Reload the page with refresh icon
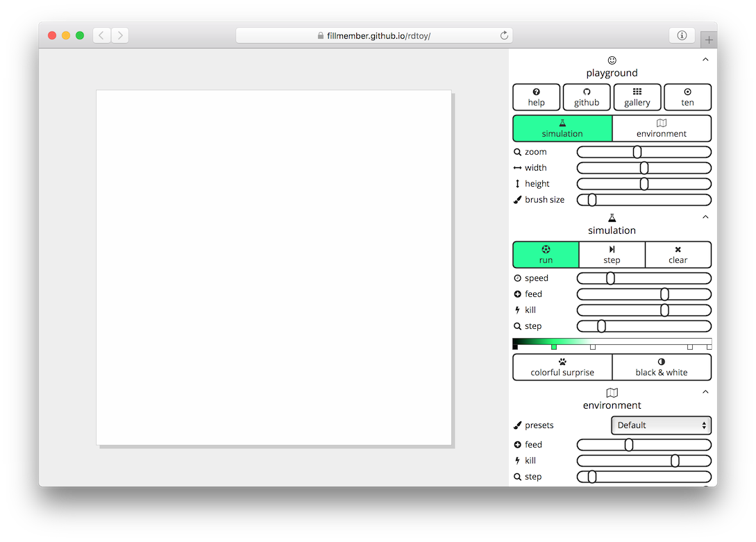Viewport: 756px width, 542px height. tap(504, 35)
